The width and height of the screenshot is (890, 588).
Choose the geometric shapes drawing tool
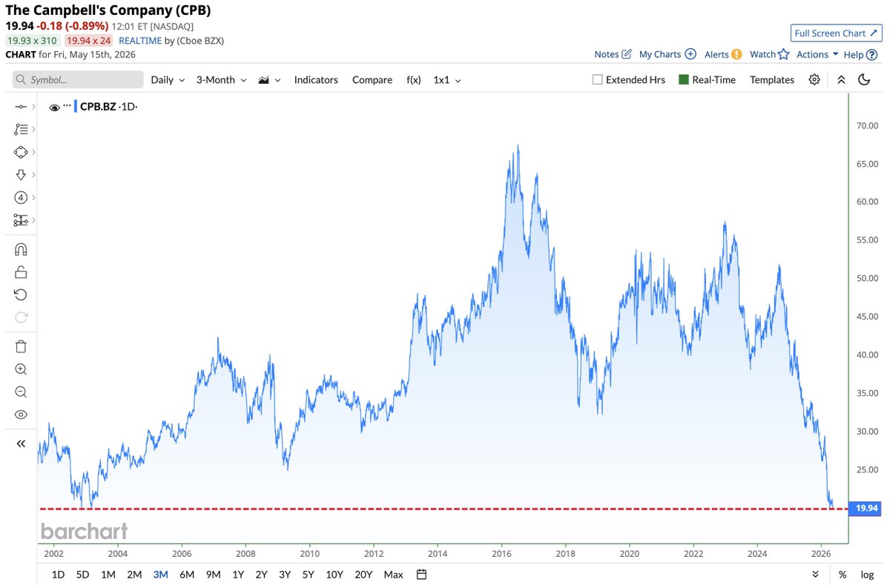[21, 152]
